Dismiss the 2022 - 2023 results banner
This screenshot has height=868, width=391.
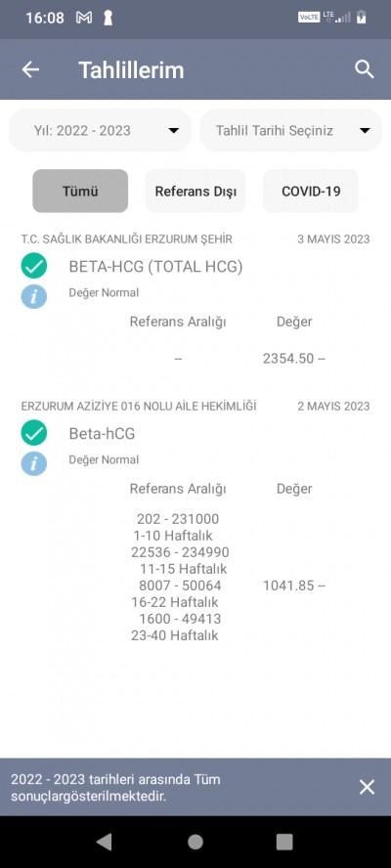pyautogui.click(x=367, y=787)
